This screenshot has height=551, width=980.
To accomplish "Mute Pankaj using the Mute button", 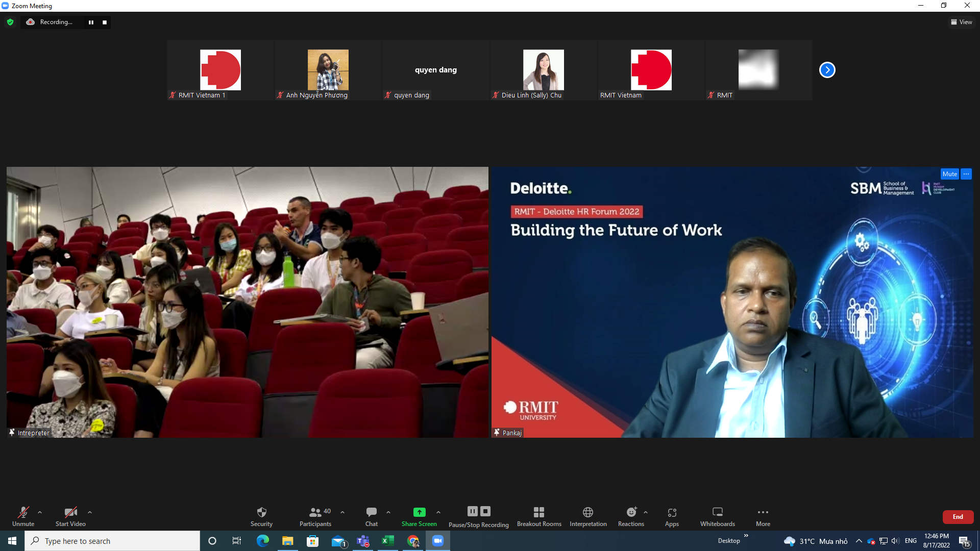I will pyautogui.click(x=950, y=174).
